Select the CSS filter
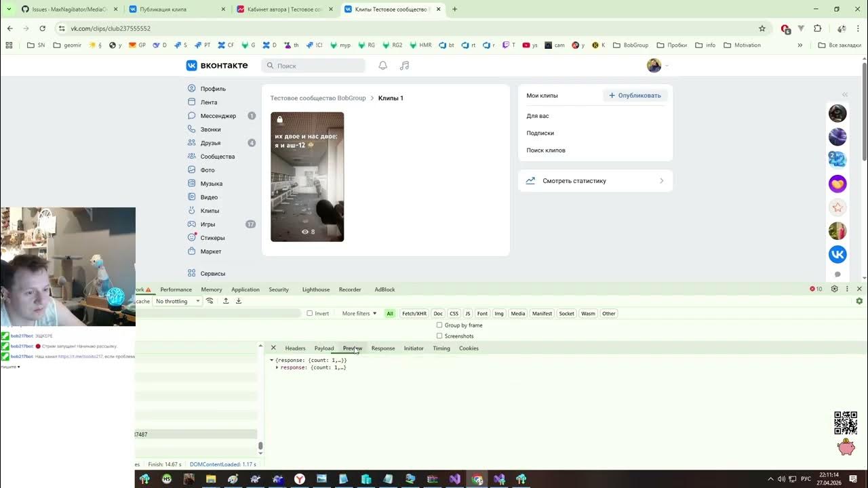The image size is (868, 488). (x=454, y=314)
